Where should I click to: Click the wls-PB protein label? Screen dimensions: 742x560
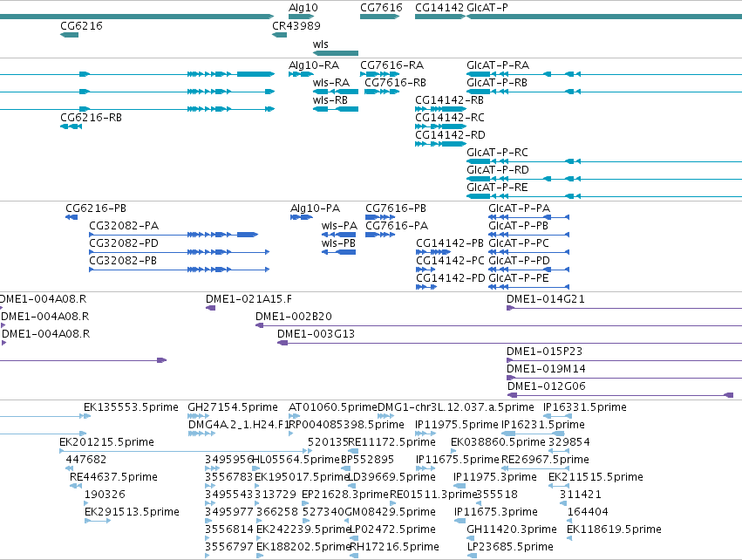[338, 243]
